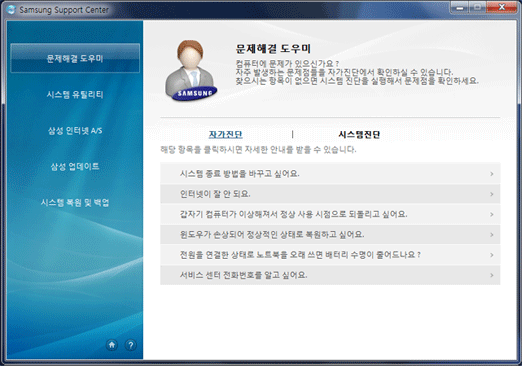Switch to 시스템진단 tab
522x366 pixels.
coord(359,134)
